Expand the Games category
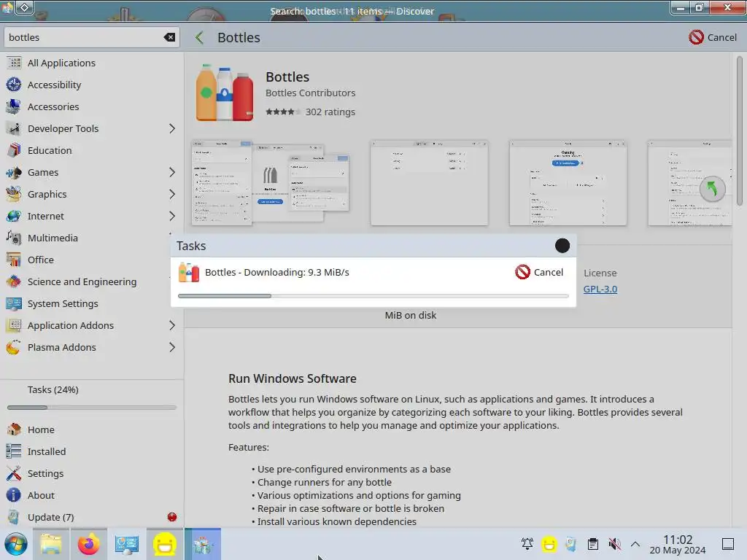 tap(172, 172)
